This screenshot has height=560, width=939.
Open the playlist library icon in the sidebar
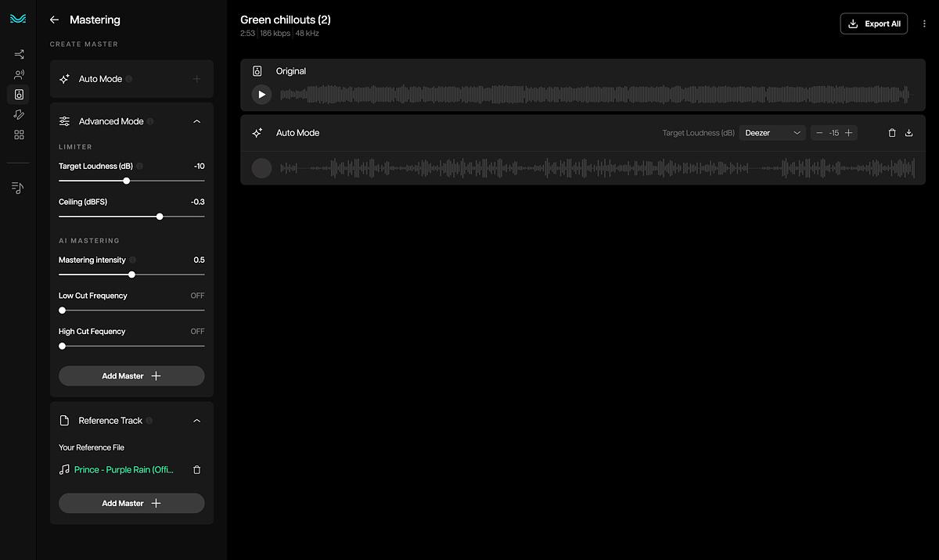tap(19, 188)
